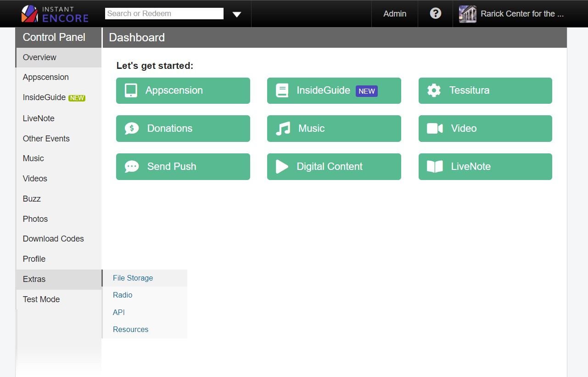Open Videos in the sidebar

point(59,179)
